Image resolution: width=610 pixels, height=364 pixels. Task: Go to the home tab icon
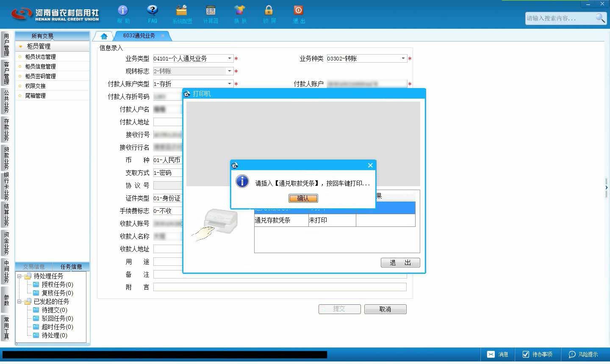pyautogui.click(x=104, y=36)
